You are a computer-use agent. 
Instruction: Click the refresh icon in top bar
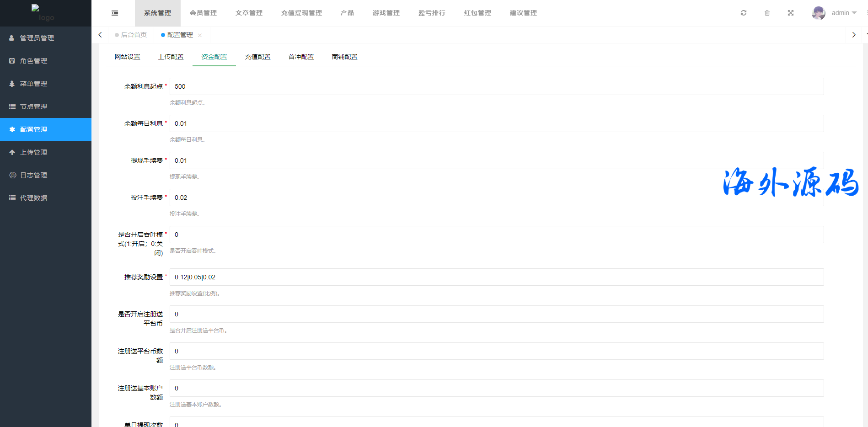[744, 13]
